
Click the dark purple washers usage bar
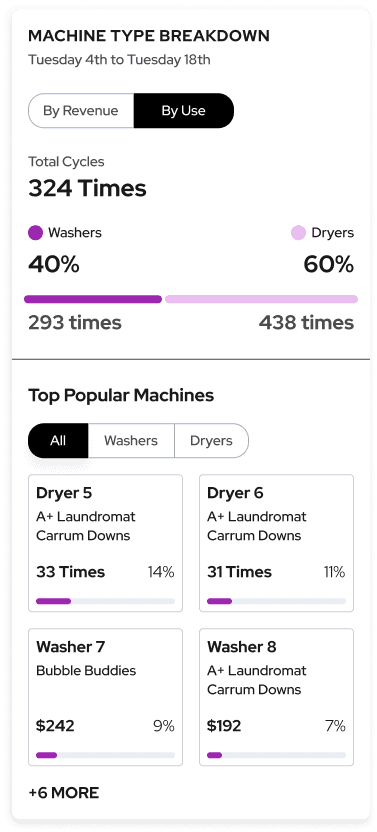point(93,299)
